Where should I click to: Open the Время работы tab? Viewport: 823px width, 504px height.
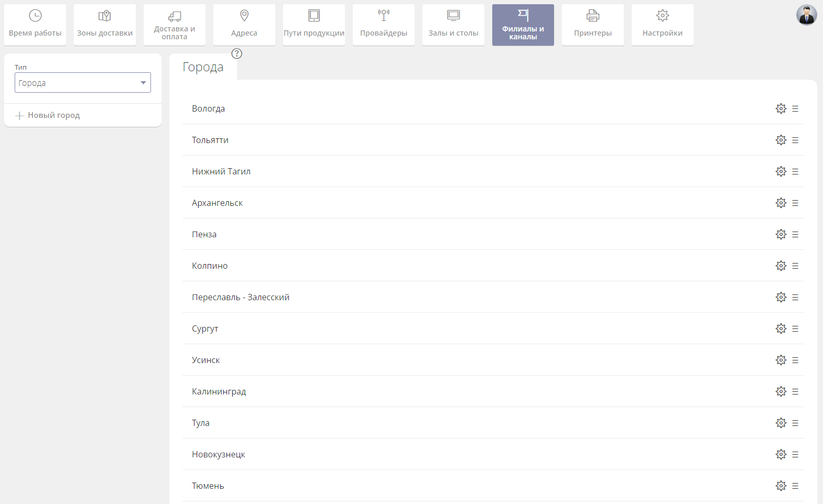click(35, 25)
